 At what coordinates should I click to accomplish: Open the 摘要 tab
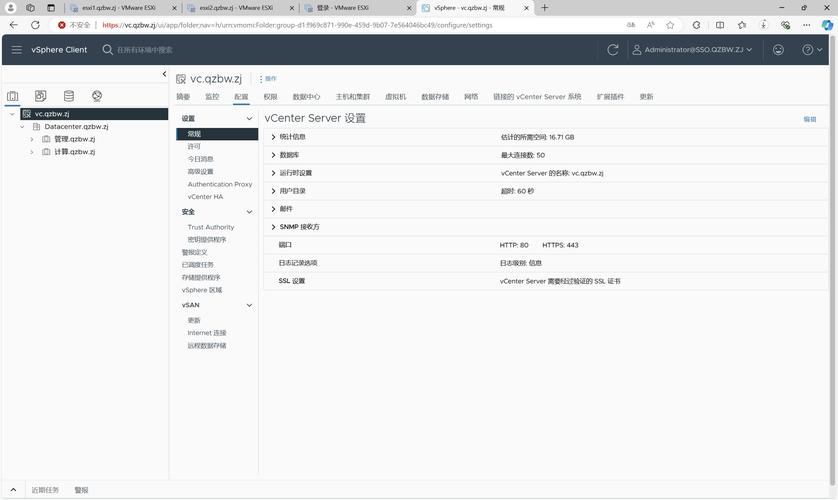point(183,97)
